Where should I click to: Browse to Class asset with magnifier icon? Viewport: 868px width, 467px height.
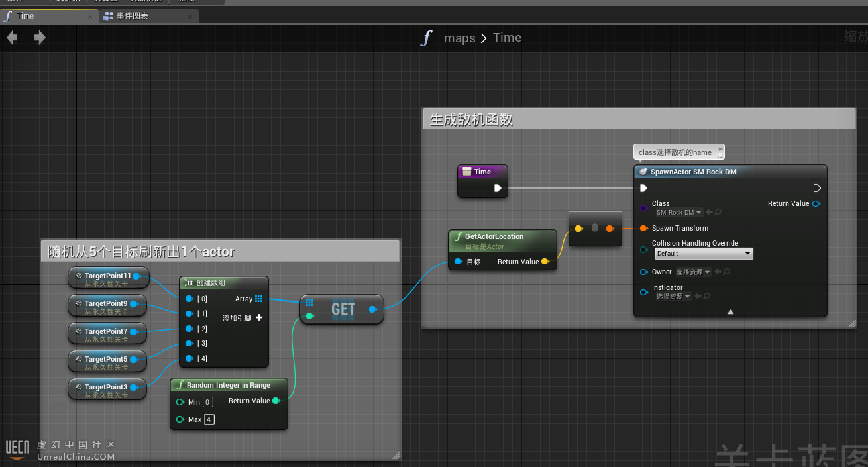pyautogui.click(x=718, y=213)
